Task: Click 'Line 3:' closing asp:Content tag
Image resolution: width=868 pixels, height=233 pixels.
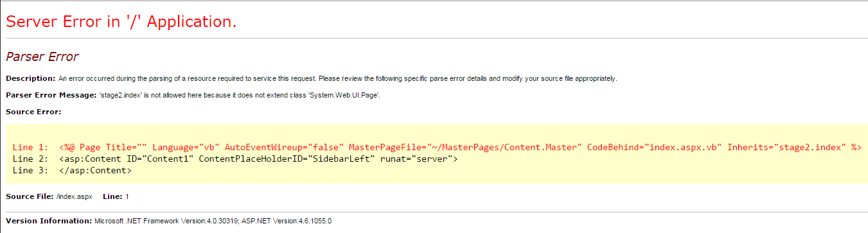Action: pyautogui.click(x=72, y=171)
